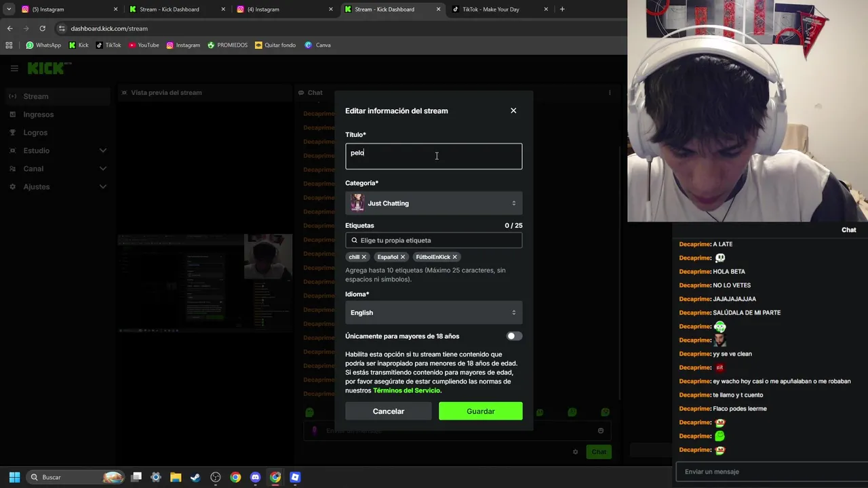Click the overlay Enviar un mensaje field
The width and height of the screenshot is (868, 488).
771,472
